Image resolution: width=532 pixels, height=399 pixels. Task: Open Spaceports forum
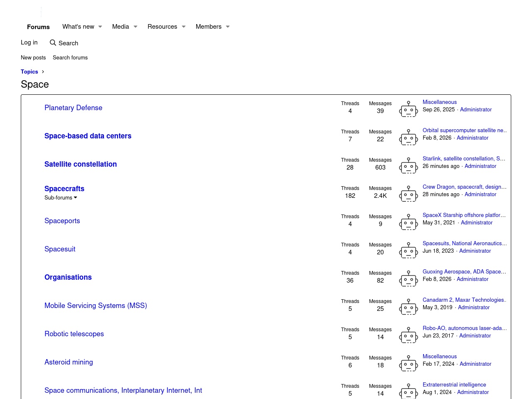point(62,221)
